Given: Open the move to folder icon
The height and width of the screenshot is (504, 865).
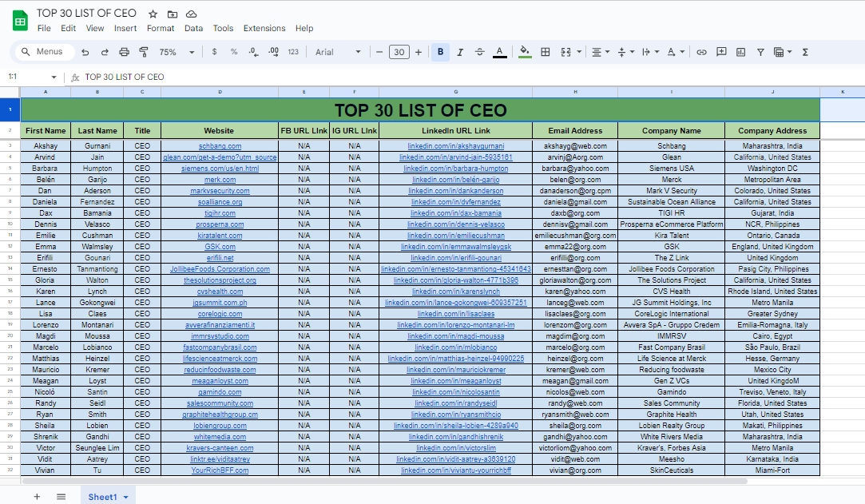Looking at the screenshot, I should (173, 14).
